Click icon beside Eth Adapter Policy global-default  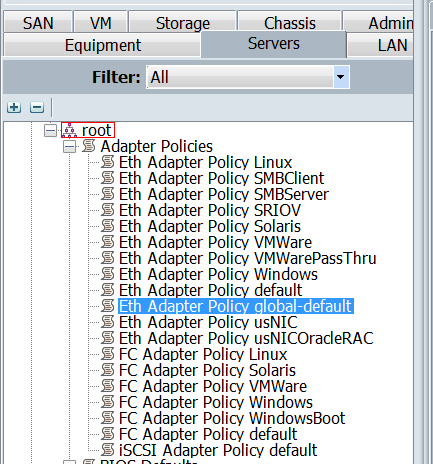(x=108, y=306)
